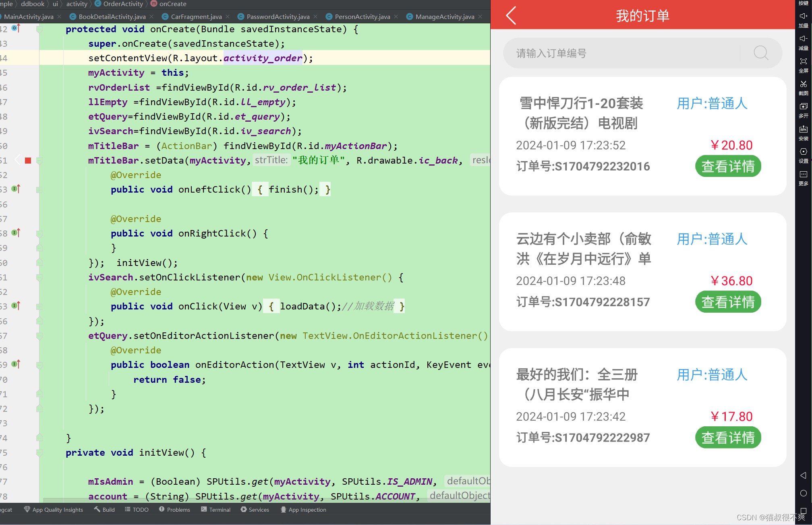This screenshot has width=812, height=525.
Task: Click the emulator recent apps square button
Action: (x=803, y=510)
